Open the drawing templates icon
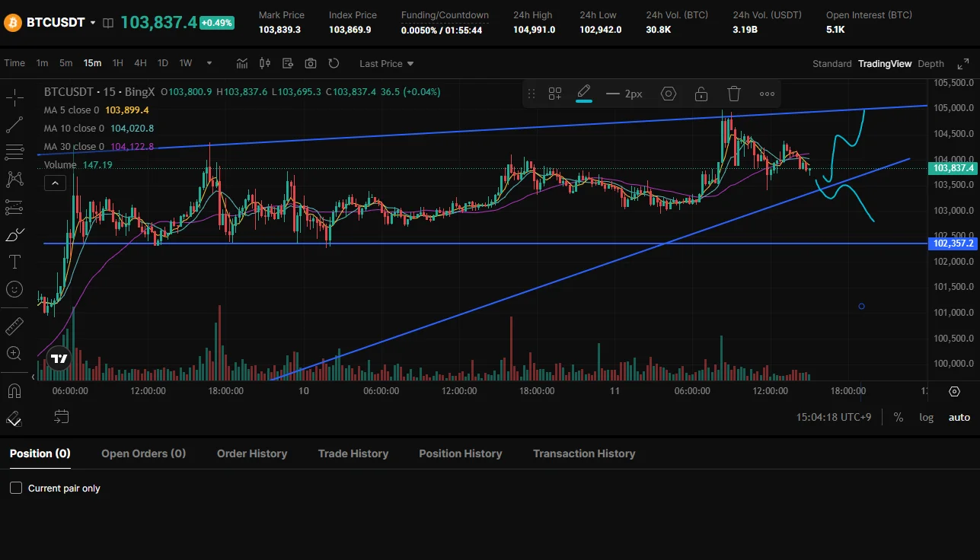Viewport: 980px width, 560px height. tap(555, 94)
